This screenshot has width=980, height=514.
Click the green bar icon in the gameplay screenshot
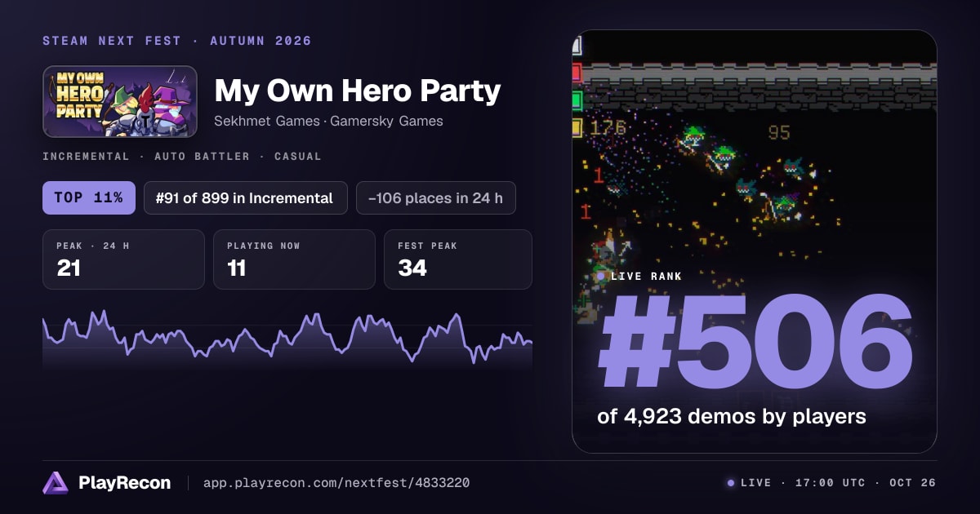(x=577, y=100)
